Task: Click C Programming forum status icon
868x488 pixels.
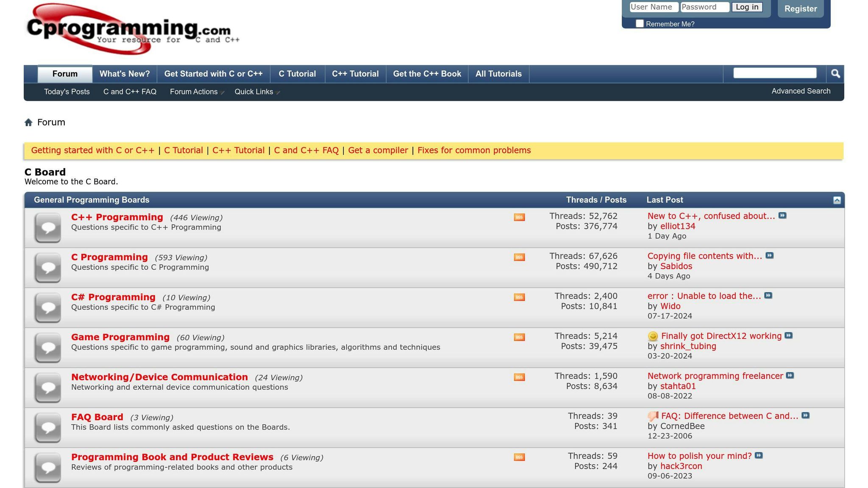Action: point(48,268)
